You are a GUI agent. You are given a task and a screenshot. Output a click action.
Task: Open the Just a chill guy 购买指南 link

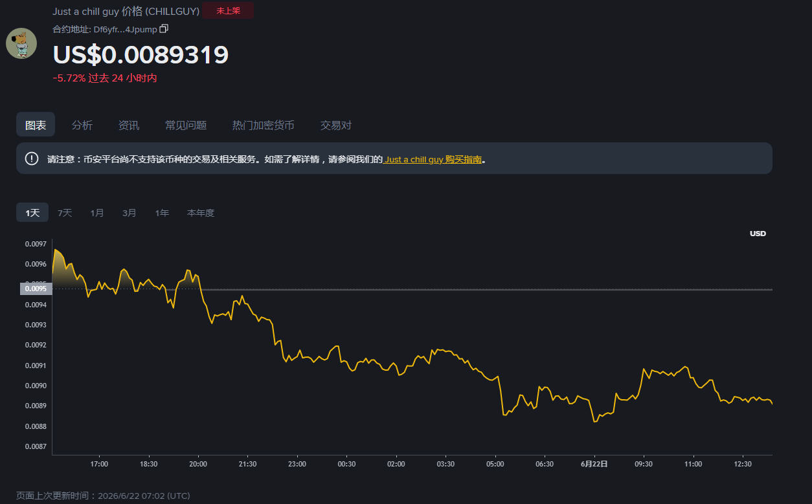coord(433,159)
